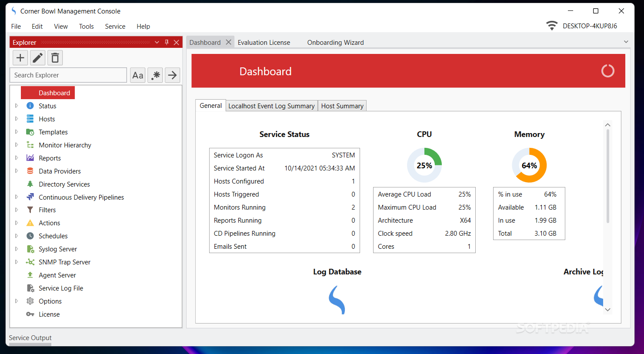Click the Filters funnel icon

pyautogui.click(x=30, y=210)
